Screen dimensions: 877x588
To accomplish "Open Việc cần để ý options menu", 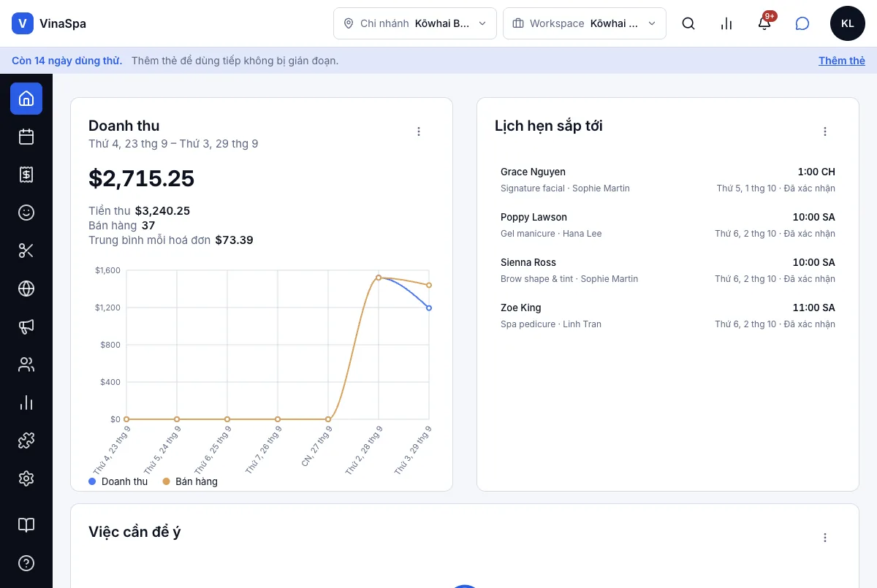I will [x=825, y=538].
